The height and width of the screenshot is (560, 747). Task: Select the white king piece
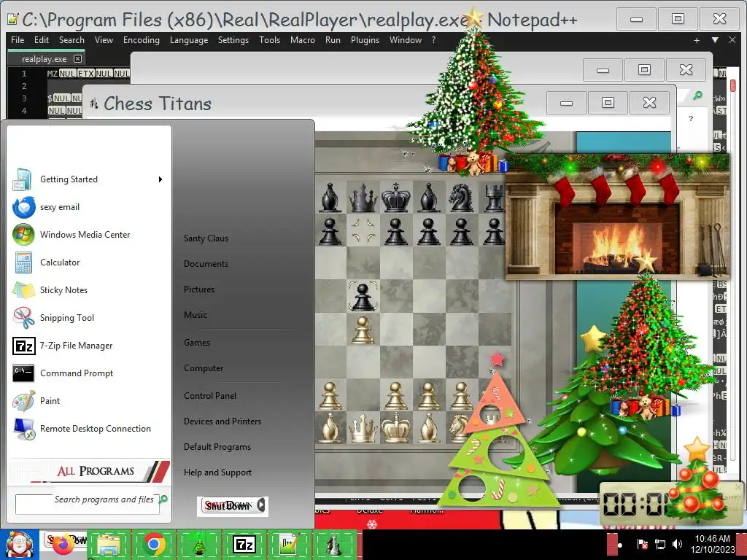coord(395,427)
